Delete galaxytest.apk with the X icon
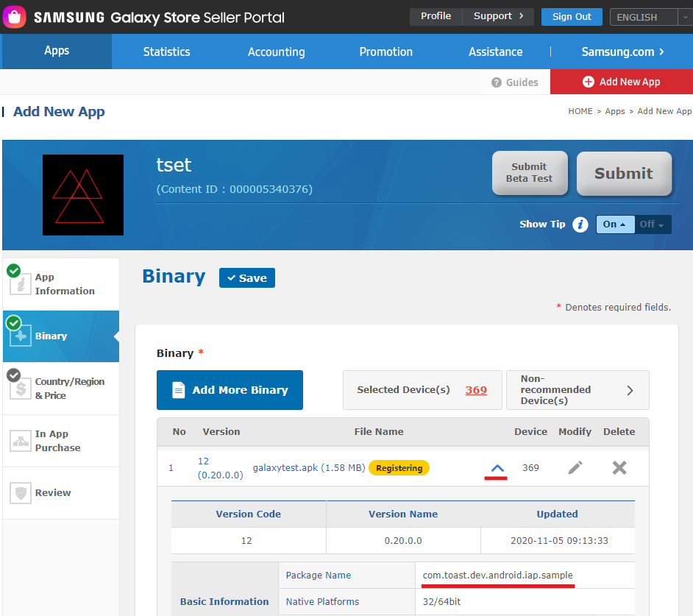Screen dimensions: 693x616 [619, 467]
